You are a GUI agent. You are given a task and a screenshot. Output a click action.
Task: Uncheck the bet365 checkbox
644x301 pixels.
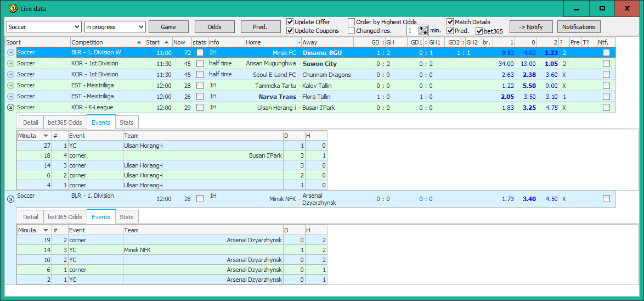[479, 31]
